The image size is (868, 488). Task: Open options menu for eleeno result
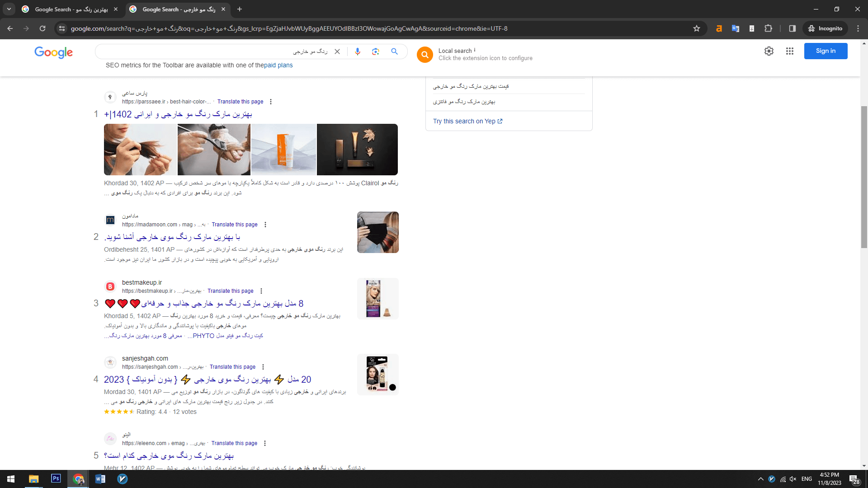tap(265, 443)
